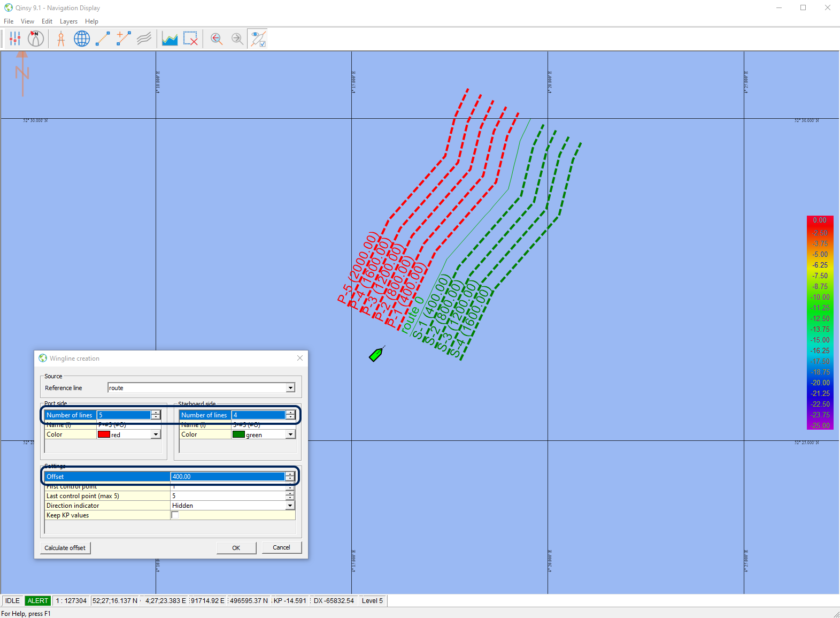Click the add-line plus icon
Viewport: 840px width, 618px height.
[x=124, y=39]
